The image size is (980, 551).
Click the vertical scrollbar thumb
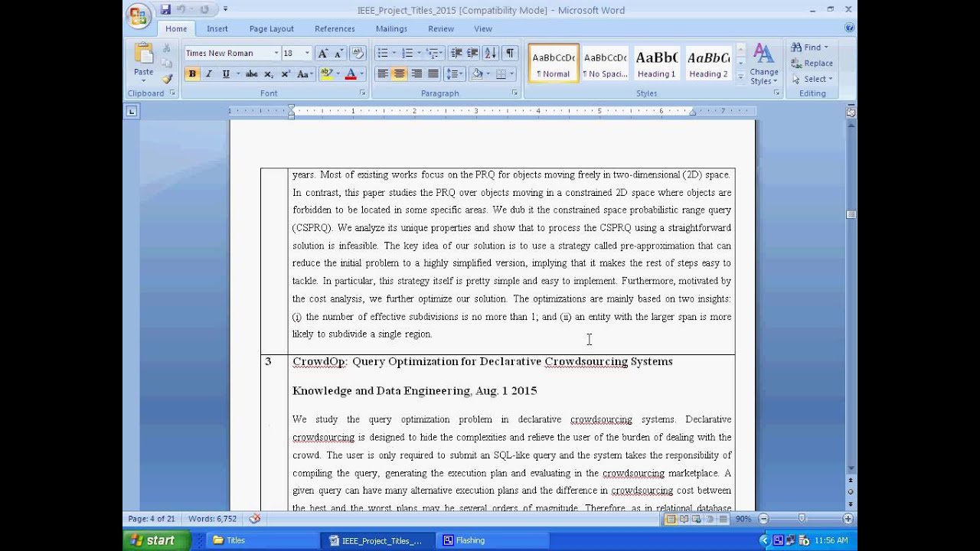851,215
